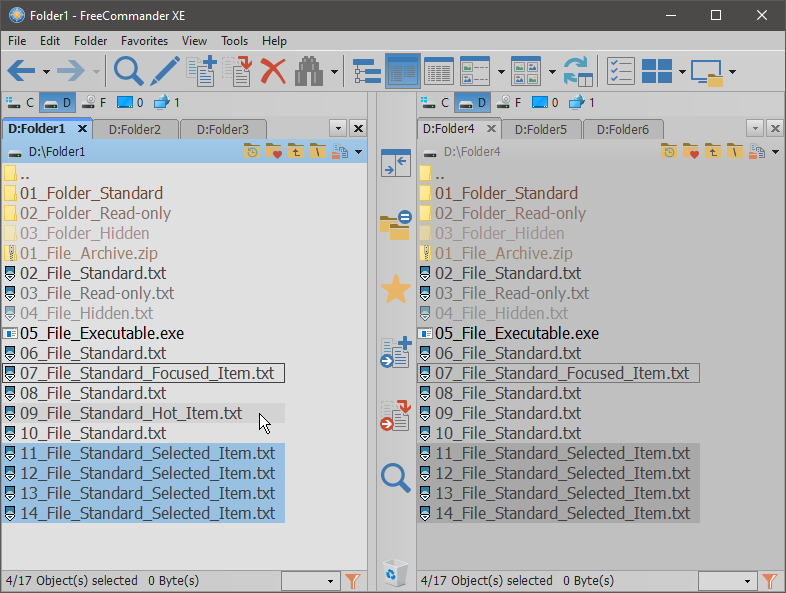Close the D:Folder1 tab
The image size is (786, 593).
82,128
